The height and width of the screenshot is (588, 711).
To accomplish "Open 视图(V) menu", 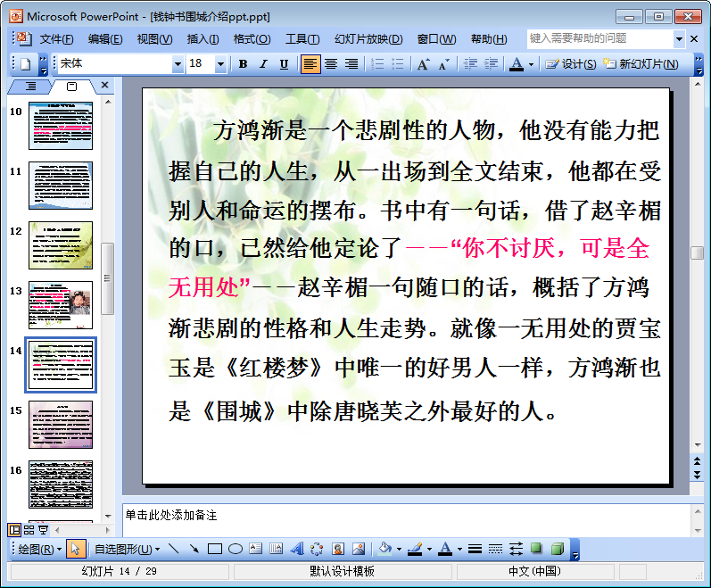I will coord(154,39).
